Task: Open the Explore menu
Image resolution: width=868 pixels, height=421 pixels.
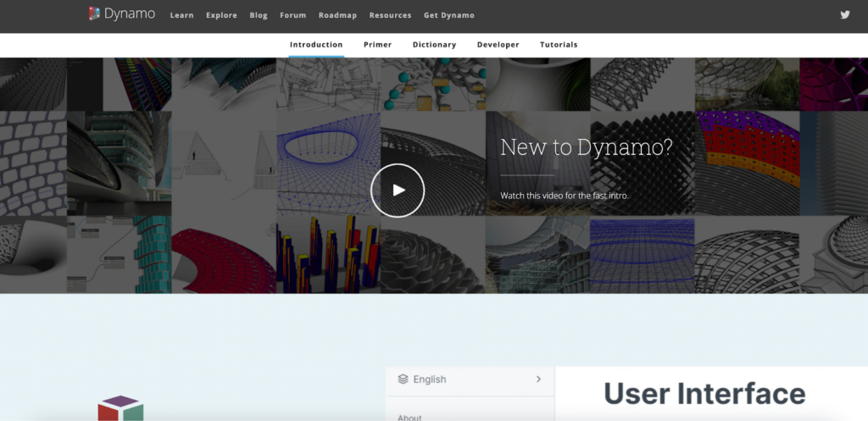Action: tap(221, 15)
